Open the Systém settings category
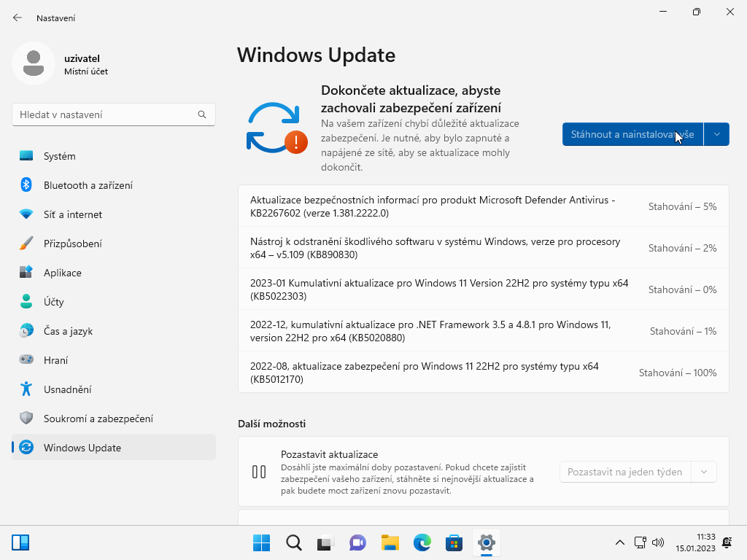747x560 pixels. 59,156
